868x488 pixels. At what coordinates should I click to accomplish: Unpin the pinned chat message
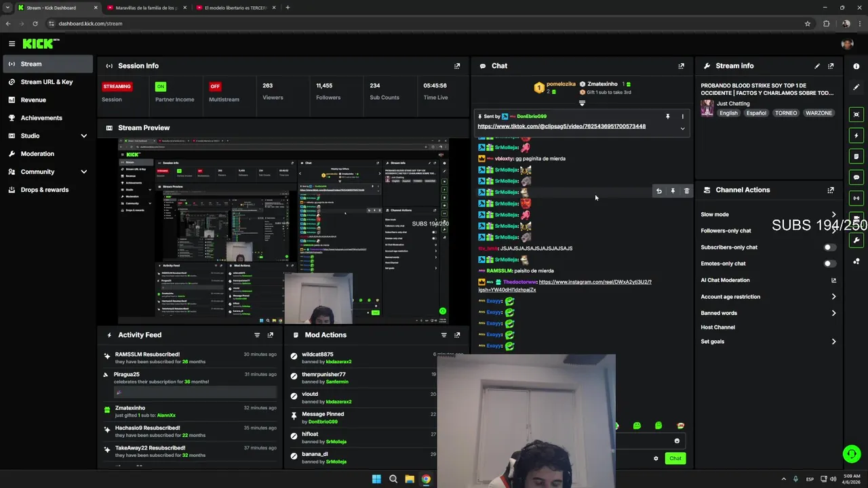click(x=668, y=117)
